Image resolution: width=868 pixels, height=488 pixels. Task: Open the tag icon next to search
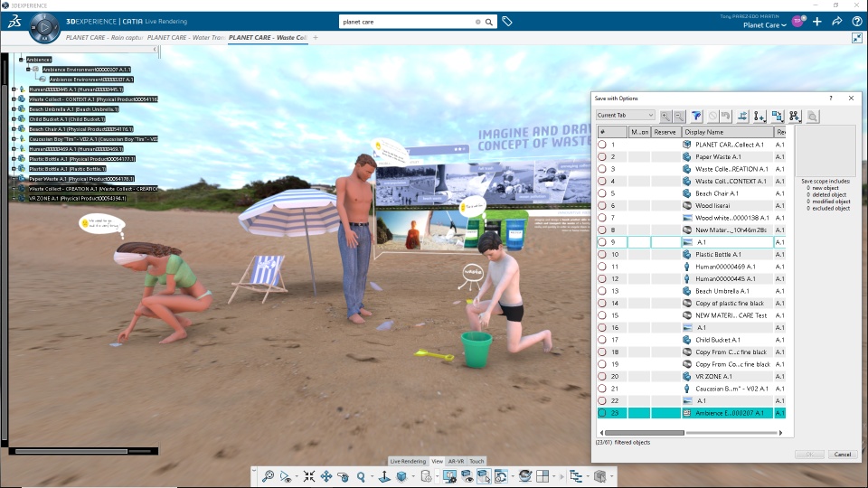[x=507, y=22]
